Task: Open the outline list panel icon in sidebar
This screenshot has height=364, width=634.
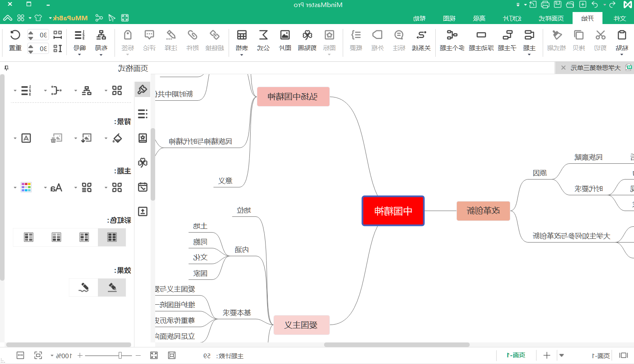Action: coord(143,114)
